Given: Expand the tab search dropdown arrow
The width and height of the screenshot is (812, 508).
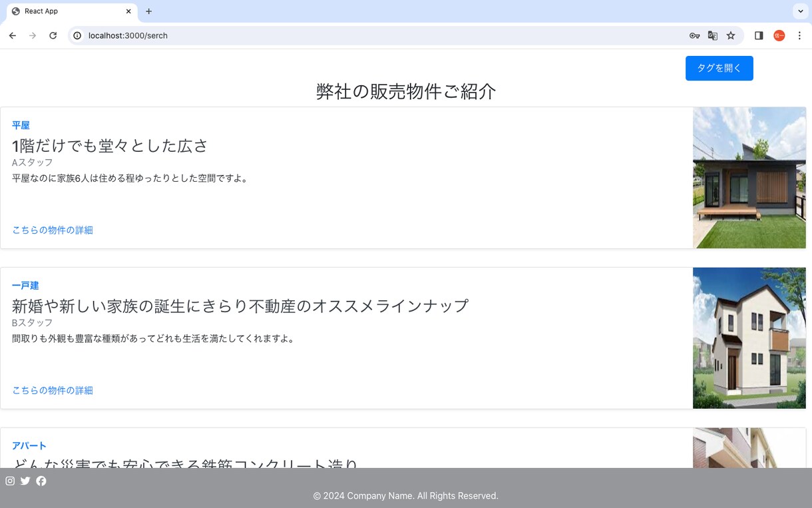Looking at the screenshot, I should pyautogui.click(x=801, y=11).
